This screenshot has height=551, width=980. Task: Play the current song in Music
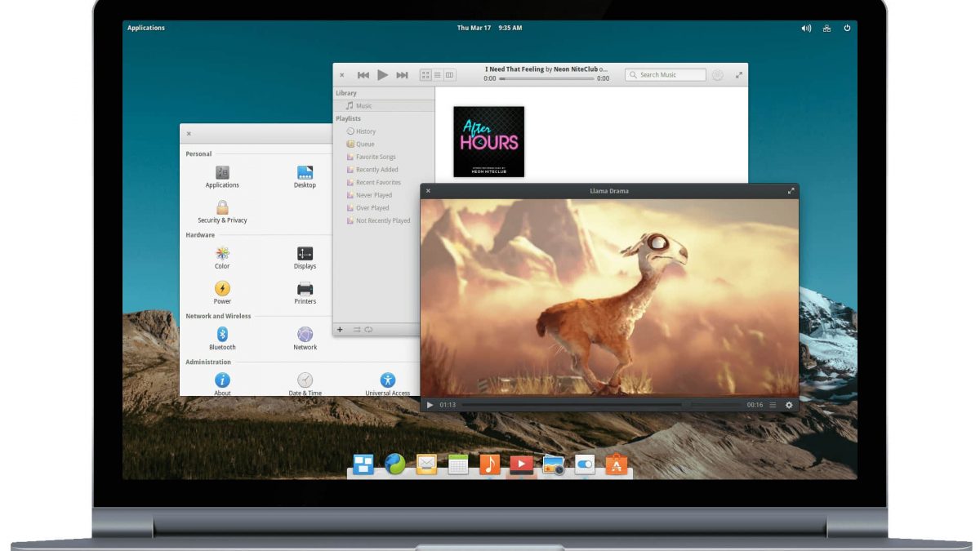click(382, 75)
